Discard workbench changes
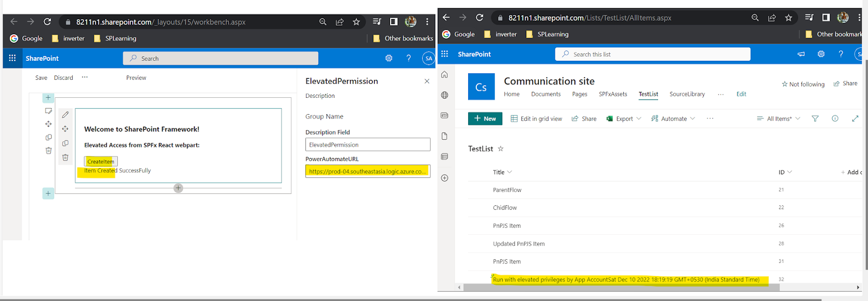This screenshot has height=301, width=868. pos(63,78)
